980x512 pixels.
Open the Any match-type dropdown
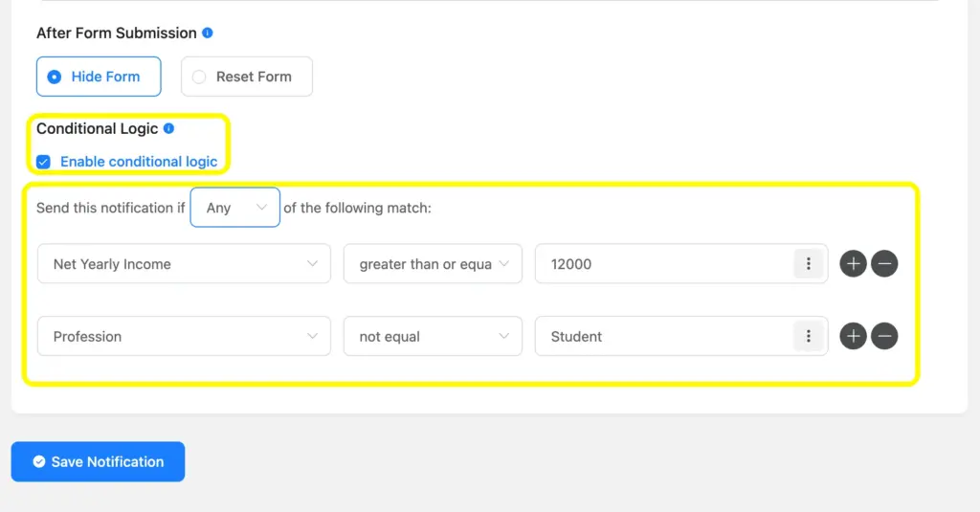click(x=235, y=208)
